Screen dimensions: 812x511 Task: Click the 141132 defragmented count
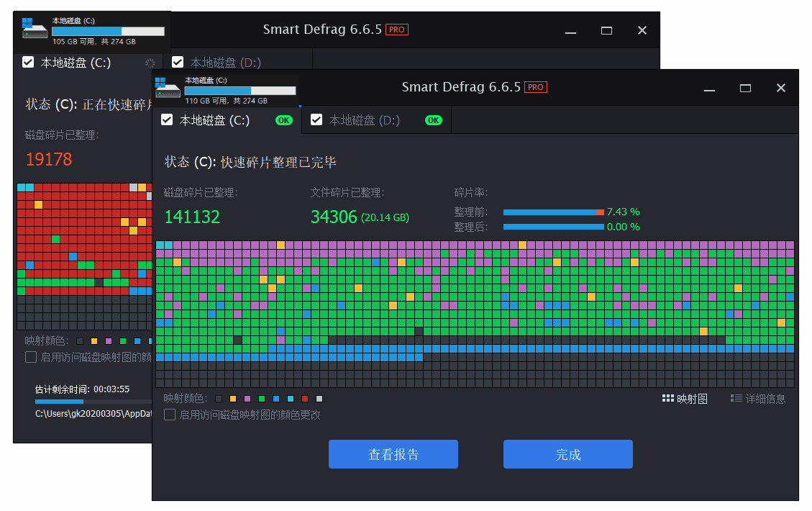[x=192, y=217]
